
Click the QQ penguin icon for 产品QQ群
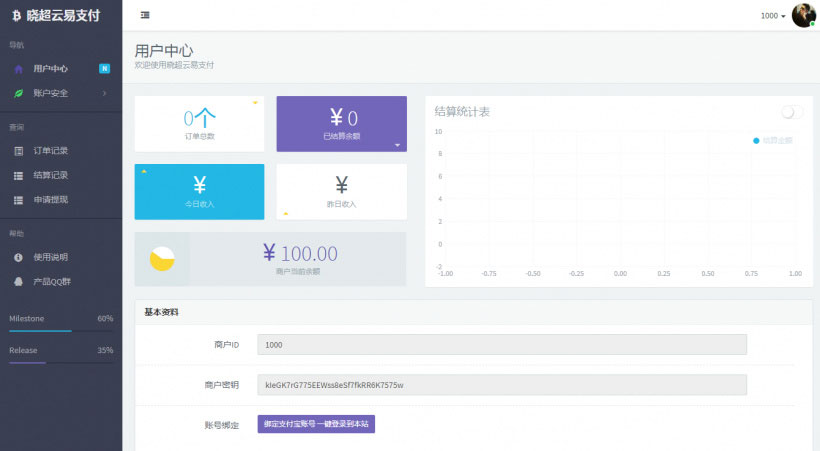[x=18, y=281]
